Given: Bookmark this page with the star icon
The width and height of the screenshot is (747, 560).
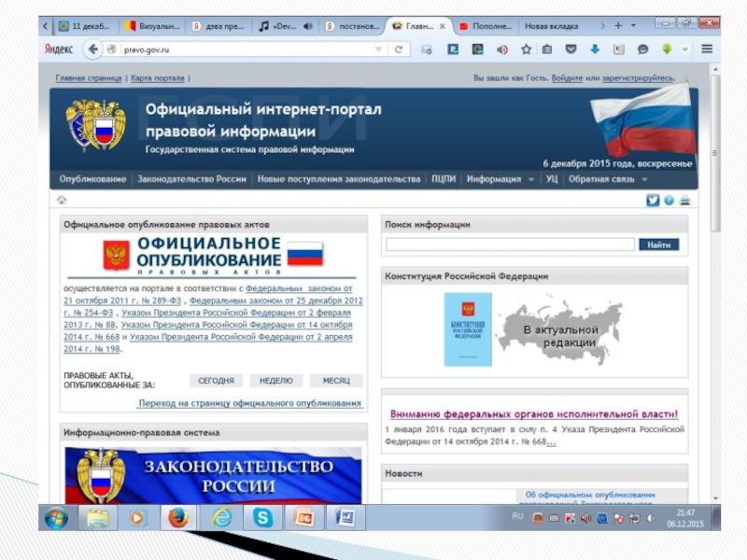Looking at the screenshot, I should point(526,49).
